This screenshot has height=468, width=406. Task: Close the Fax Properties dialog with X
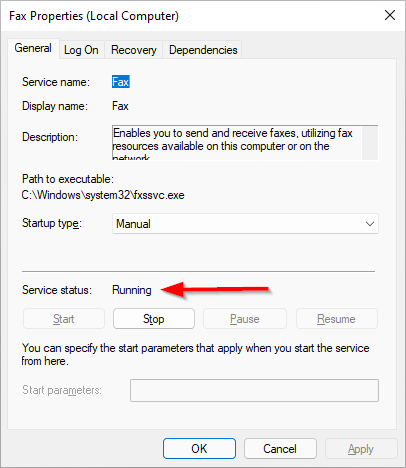tap(390, 15)
